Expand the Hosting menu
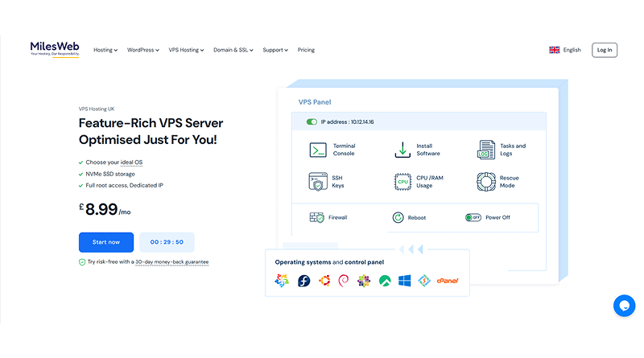 tap(105, 50)
